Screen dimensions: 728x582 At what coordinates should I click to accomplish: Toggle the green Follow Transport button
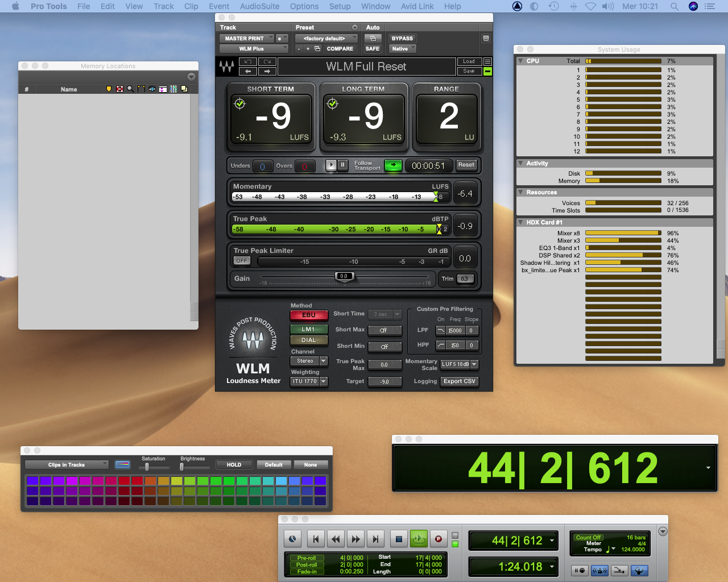pos(393,165)
